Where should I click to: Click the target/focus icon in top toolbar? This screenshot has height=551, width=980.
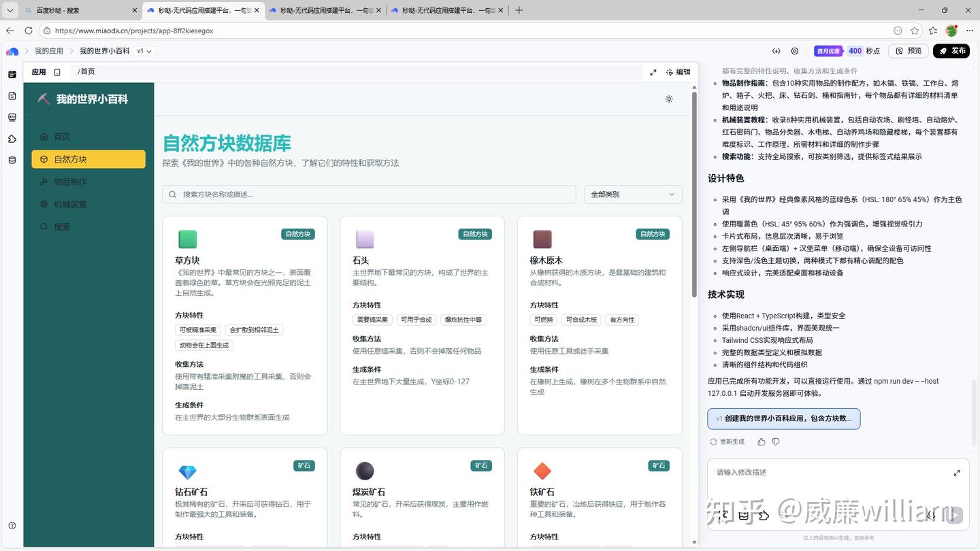pos(795,50)
